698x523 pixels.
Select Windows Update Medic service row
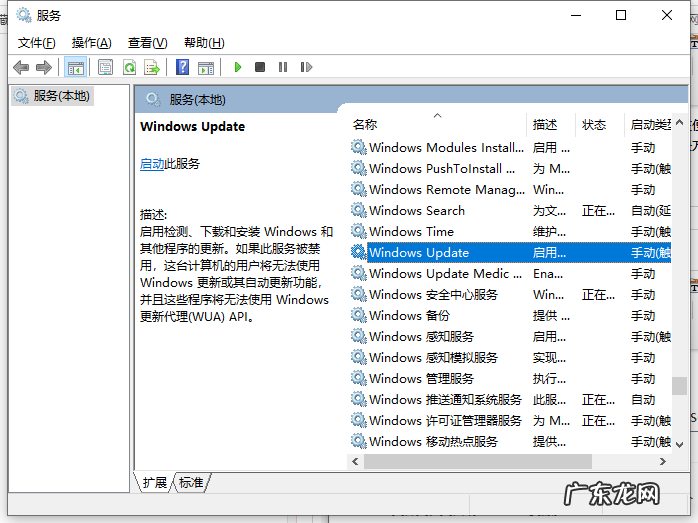[511, 273]
